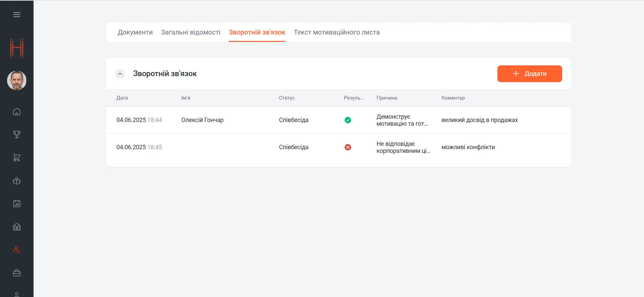The image size is (644, 297).
Task: Open the user profile avatar
Action: [17, 80]
